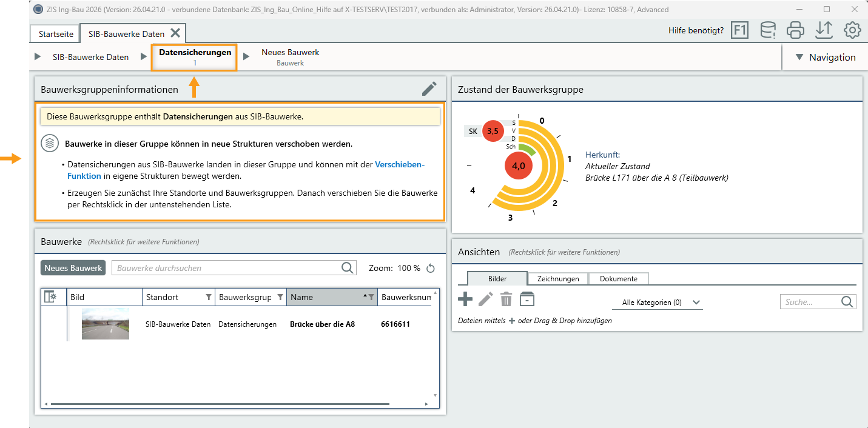The image size is (868, 428).
Task: Click the Brücke L171 über die A 8 text
Action: pyautogui.click(x=656, y=178)
